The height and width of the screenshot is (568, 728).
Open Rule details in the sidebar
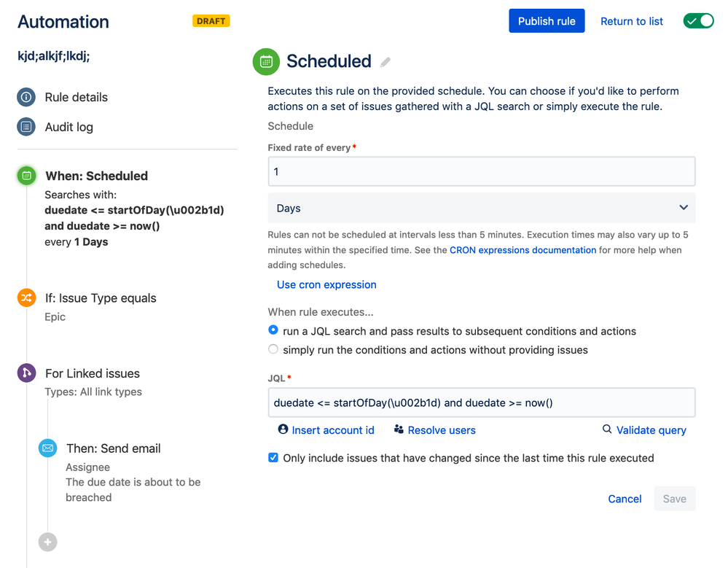pos(76,97)
